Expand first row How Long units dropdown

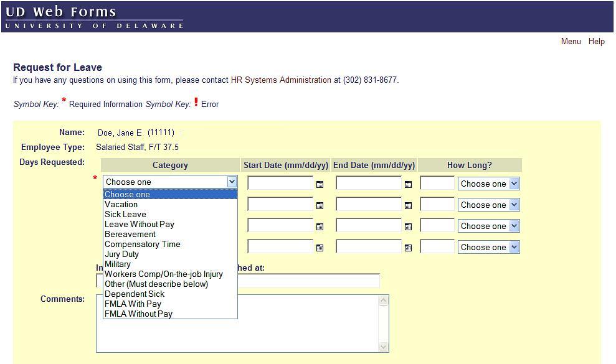coord(514,184)
